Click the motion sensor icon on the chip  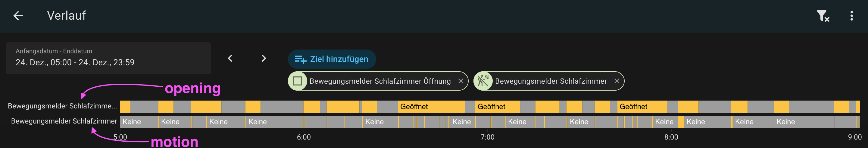tap(483, 81)
